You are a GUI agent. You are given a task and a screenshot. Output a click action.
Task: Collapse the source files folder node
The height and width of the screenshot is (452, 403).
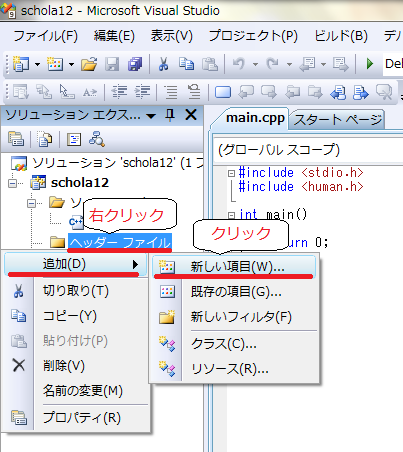pos(31,203)
